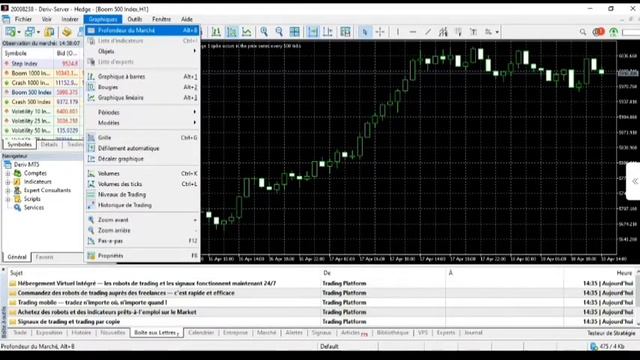This screenshot has height=360, width=640.
Task: Toggle the Market Watch toolbar icon
Action: pos(49,32)
